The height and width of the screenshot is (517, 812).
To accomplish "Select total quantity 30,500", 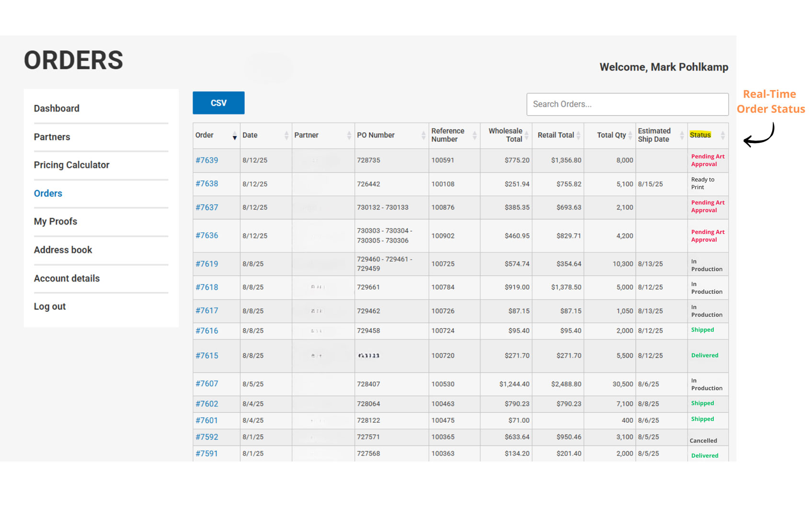I will click(623, 384).
